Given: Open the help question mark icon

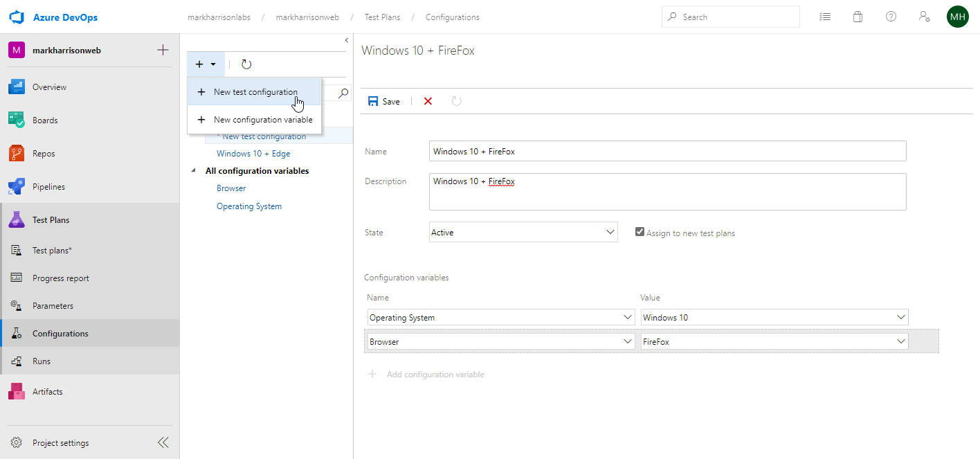Looking at the screenshot, I should click(x=891, y=17).
